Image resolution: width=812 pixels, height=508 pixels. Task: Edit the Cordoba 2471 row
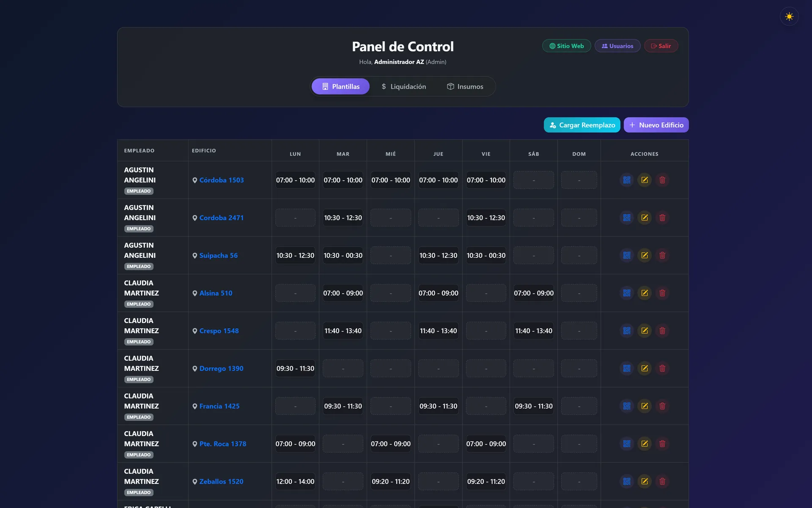645,218
